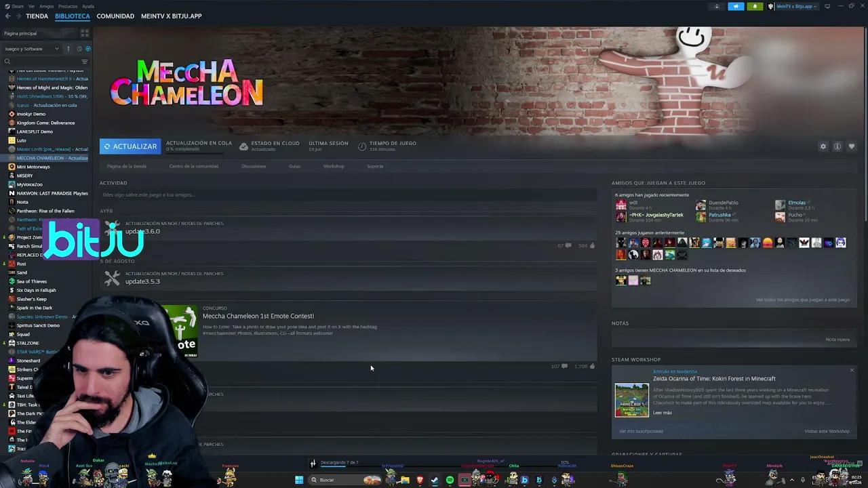The height and width of the screenshot is (488, 868).
Task: Open the green notifications bell
Action: pos(755,6)
